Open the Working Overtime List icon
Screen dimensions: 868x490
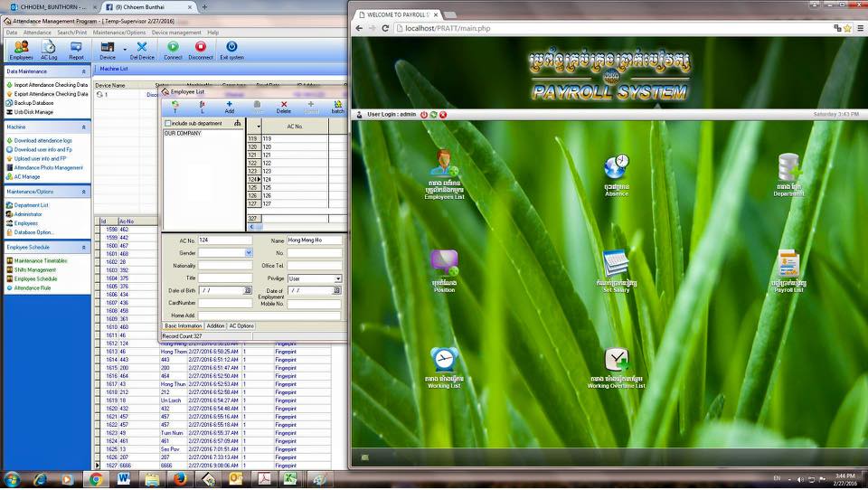[x=616, y=361]
